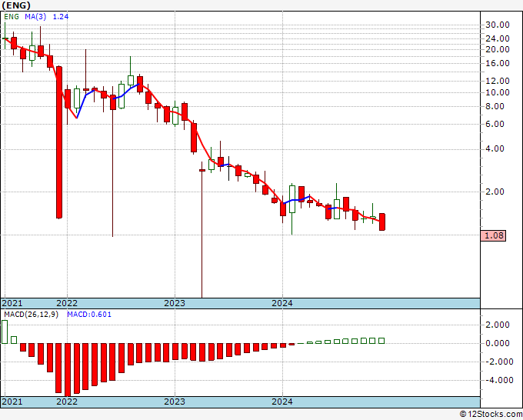Click the (ENG) chart title

coord(16,5)
